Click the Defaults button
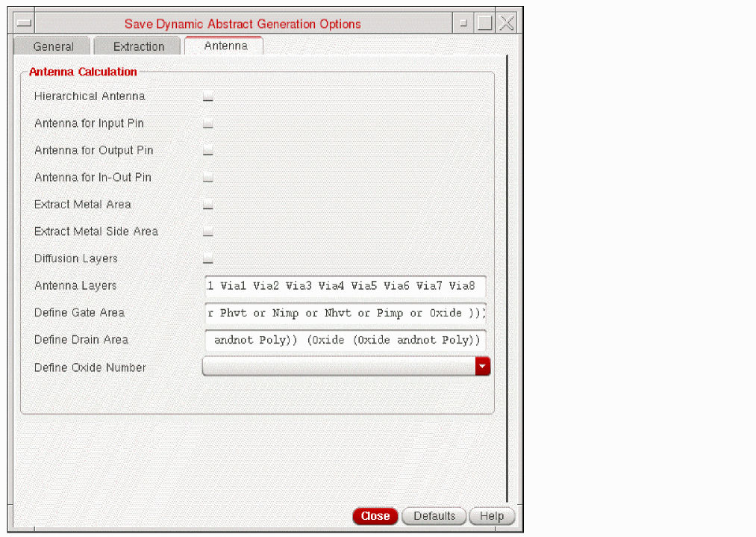The width and height of the screenshot is (756, 537). pyautogui.click(x=434, y=516)
